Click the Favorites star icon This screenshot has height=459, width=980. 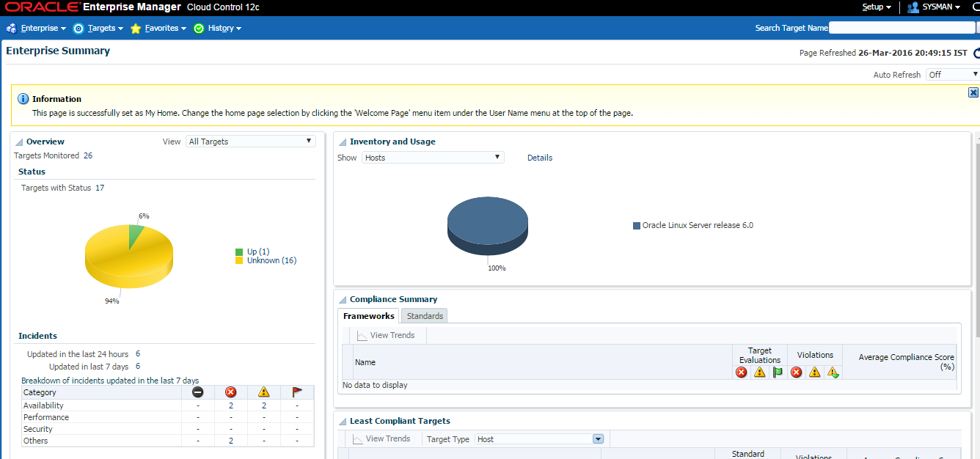pos(136,29)
